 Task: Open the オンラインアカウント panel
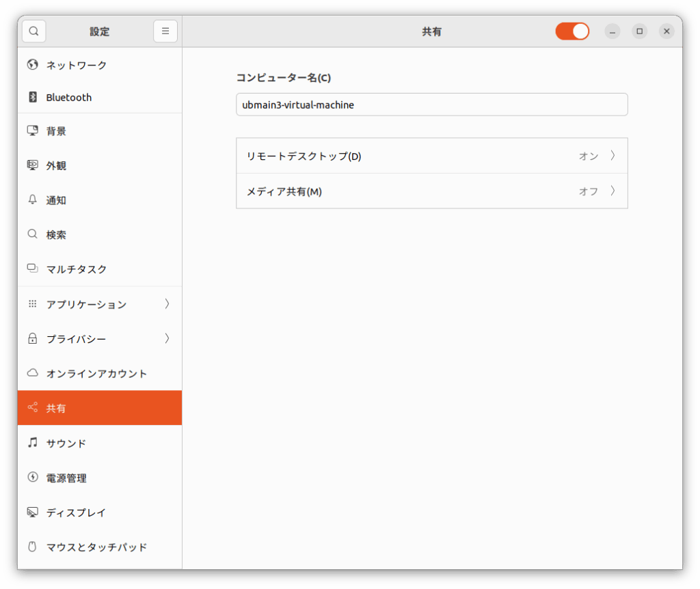pyautogui.click(x=100, y=373)
